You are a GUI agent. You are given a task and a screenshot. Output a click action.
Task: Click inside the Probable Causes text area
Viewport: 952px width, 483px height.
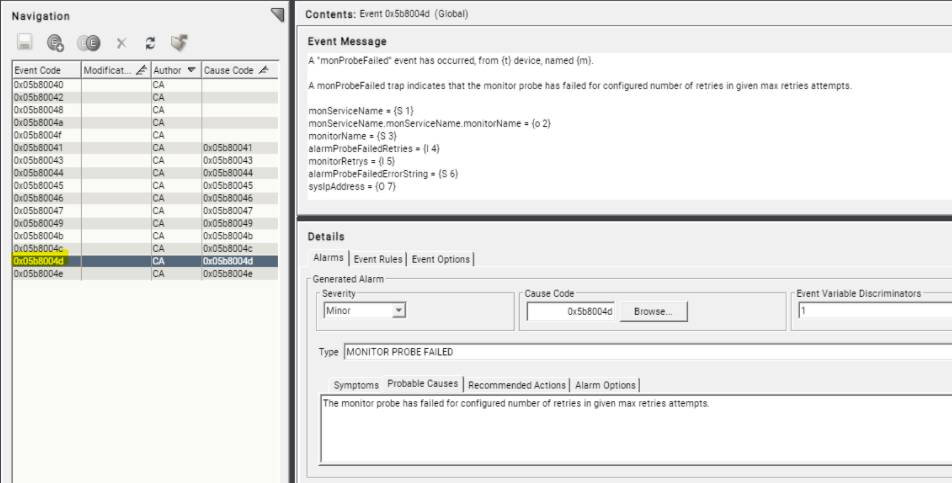pyautogui.click(x=636, y=429)
